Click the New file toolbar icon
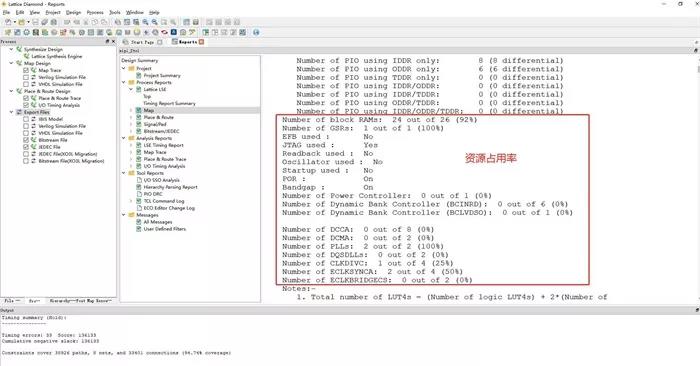This screenshot has width=700, height=366. [x=8, y=22]
